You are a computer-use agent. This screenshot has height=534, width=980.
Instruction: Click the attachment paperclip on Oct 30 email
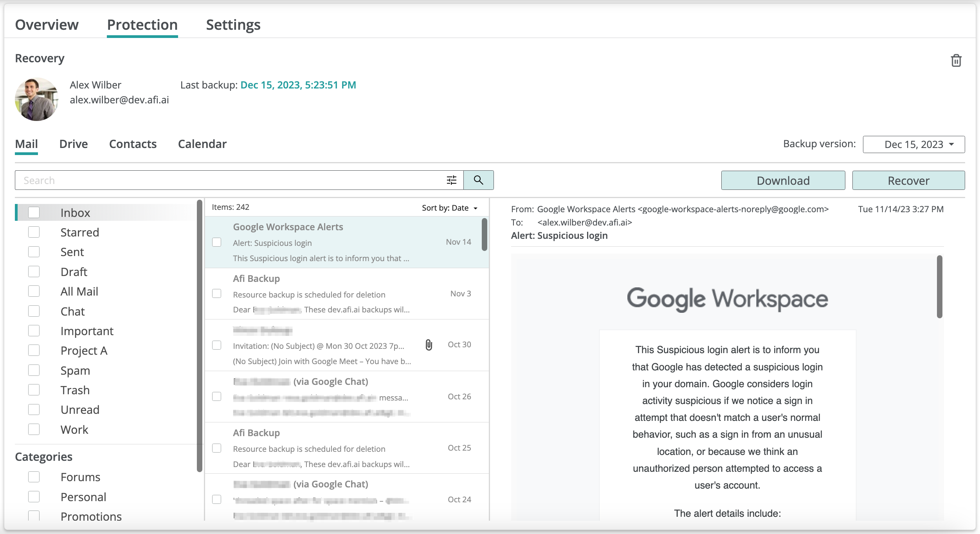click(x=429, y=345)
